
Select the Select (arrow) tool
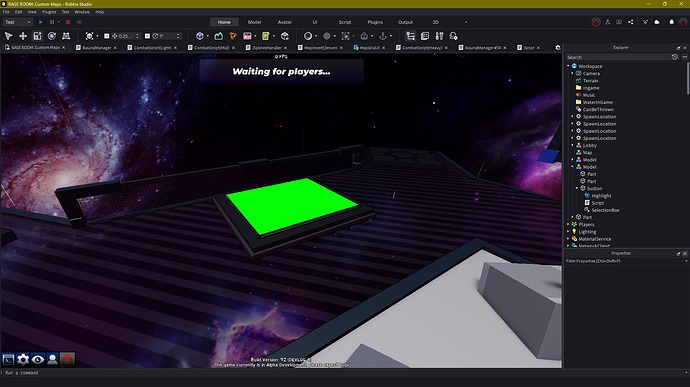pos(8,36)
